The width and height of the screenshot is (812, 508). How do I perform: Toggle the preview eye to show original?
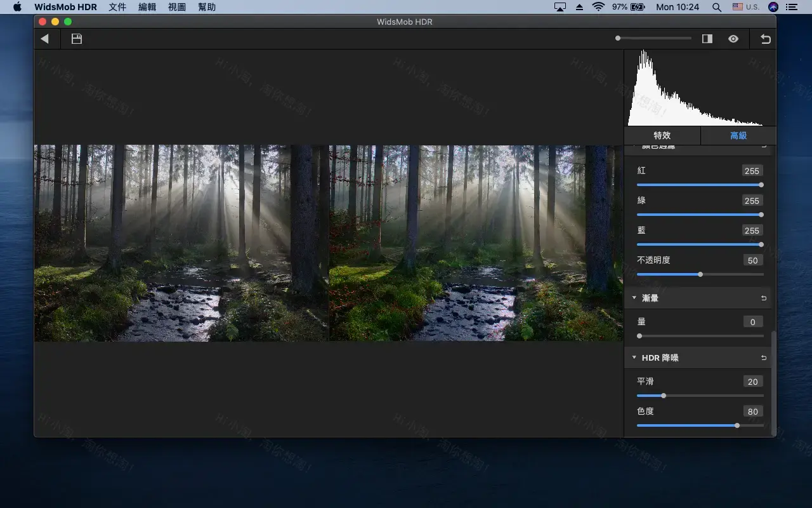point(733,39)
